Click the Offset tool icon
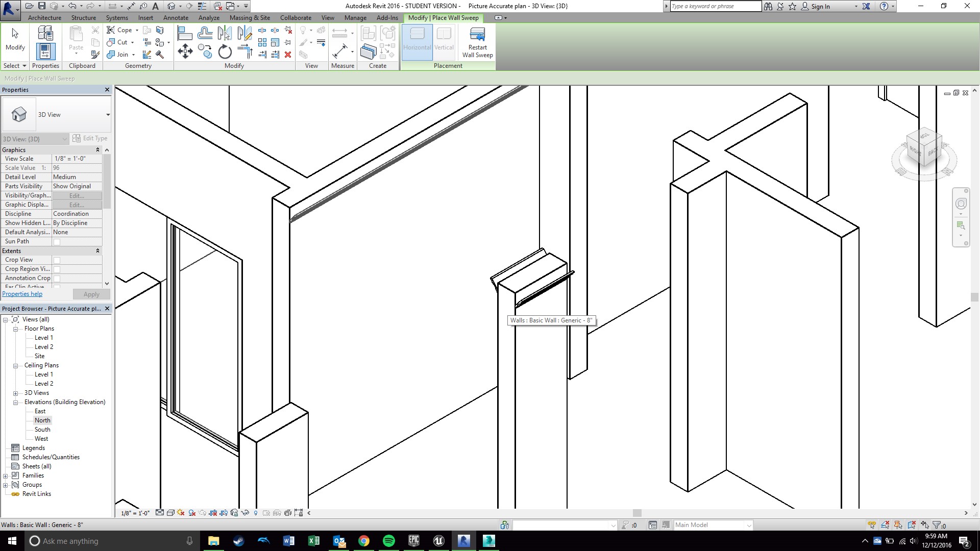This screenshot has height=551, width=980. click(205, 34)
